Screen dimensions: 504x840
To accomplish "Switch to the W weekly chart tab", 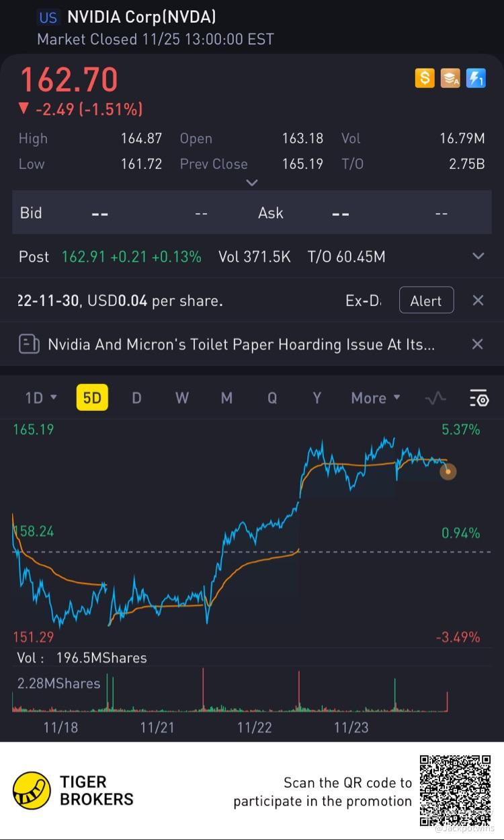I will [x=181, y=398].
